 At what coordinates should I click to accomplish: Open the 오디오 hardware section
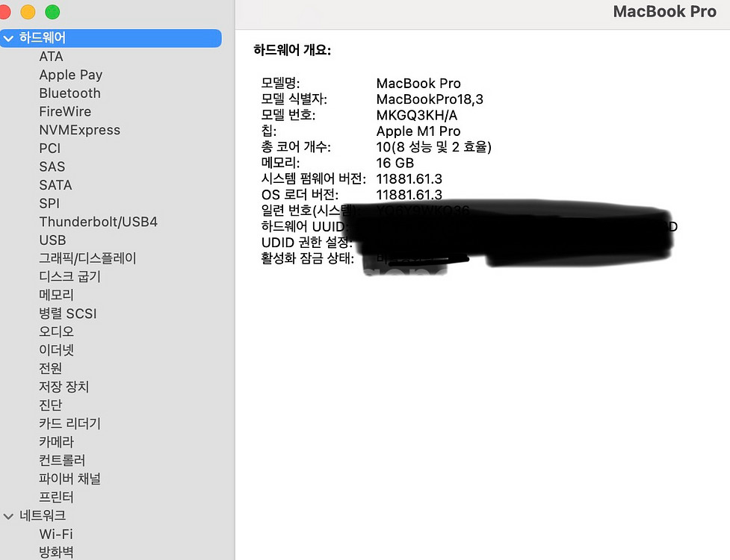(x=55, y=331)
